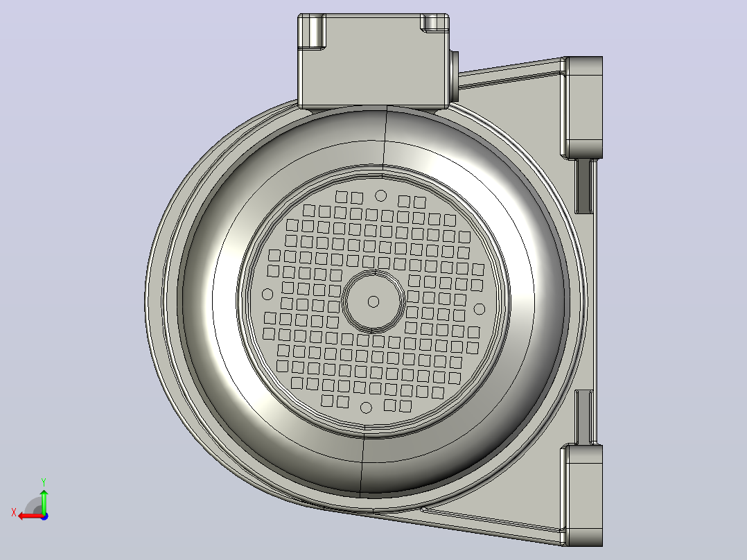The height and width of the screenshot is (560, 747).
Task: Select the lower right mounting foot block
Action: point(582,495)
